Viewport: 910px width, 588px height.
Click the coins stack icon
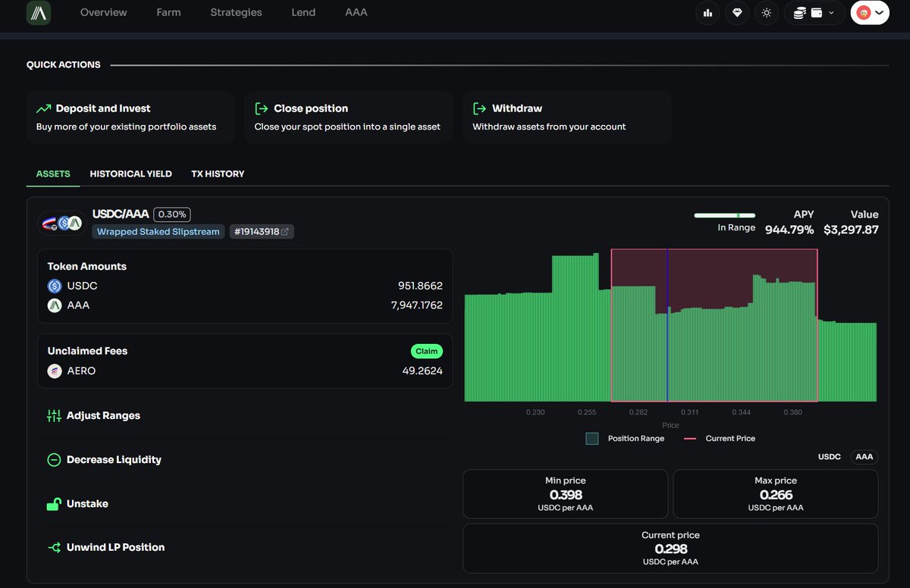799,13
